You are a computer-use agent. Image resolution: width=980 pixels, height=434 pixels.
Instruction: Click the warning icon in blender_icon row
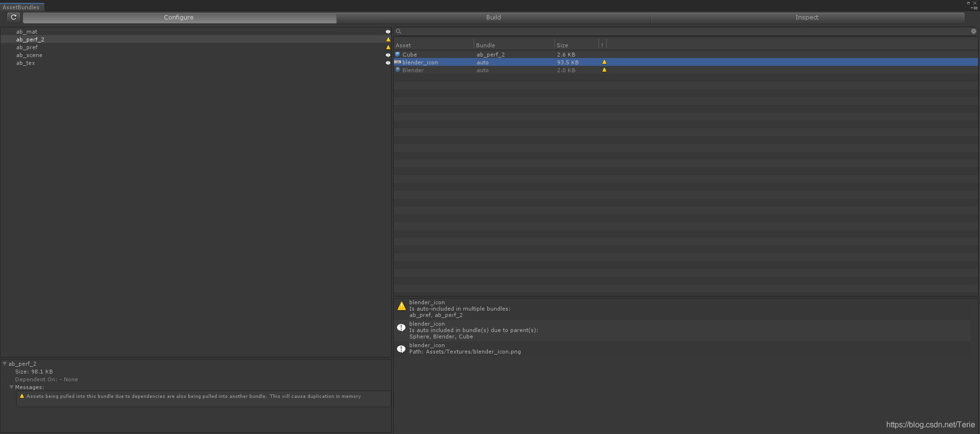coord(604,62)
